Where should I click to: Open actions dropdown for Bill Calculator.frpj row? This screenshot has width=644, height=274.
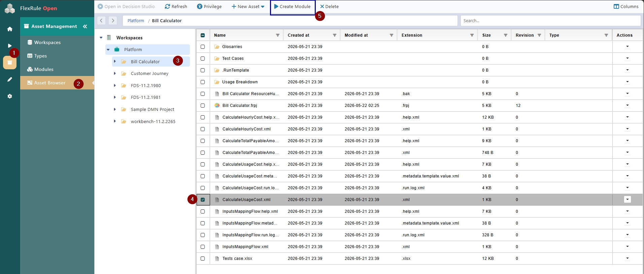tap(628, 106)
